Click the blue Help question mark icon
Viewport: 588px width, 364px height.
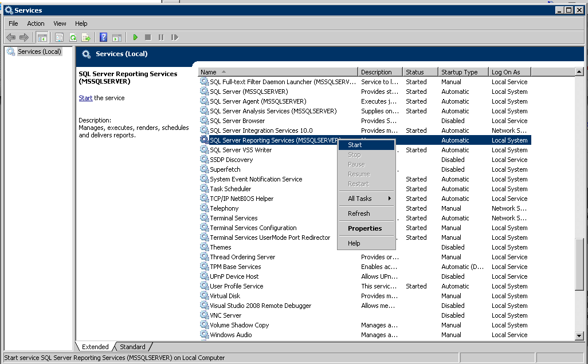pos(104,37)
